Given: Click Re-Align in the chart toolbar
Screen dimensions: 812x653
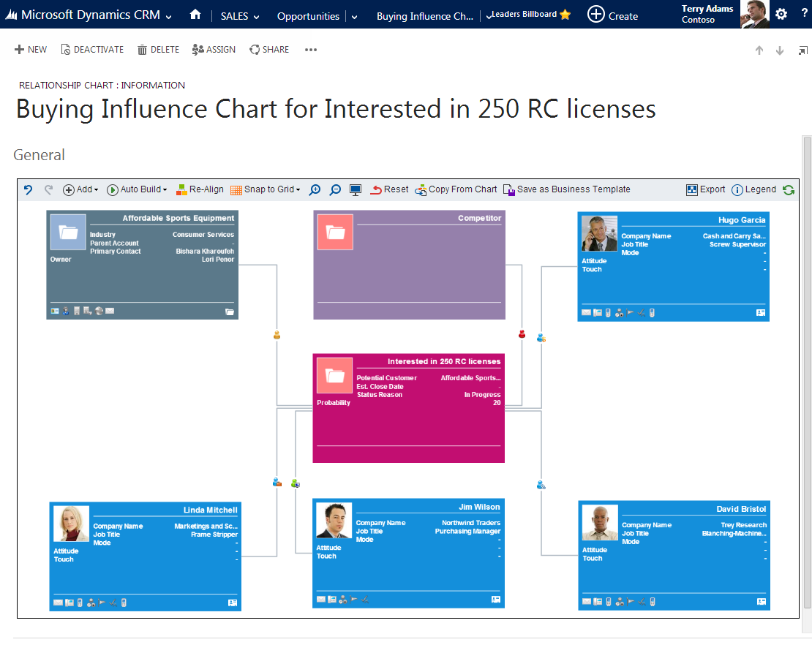Looking at the screenshot, I should click(x=200, y=190).
